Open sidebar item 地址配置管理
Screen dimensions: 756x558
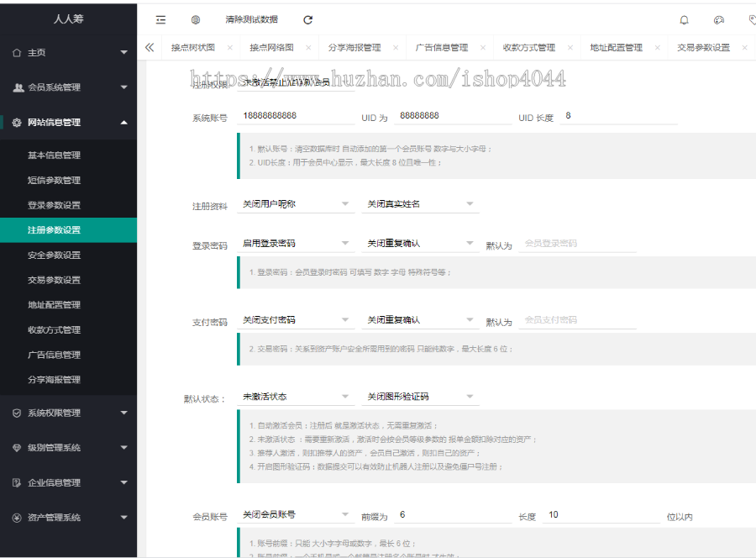point(69,305)
